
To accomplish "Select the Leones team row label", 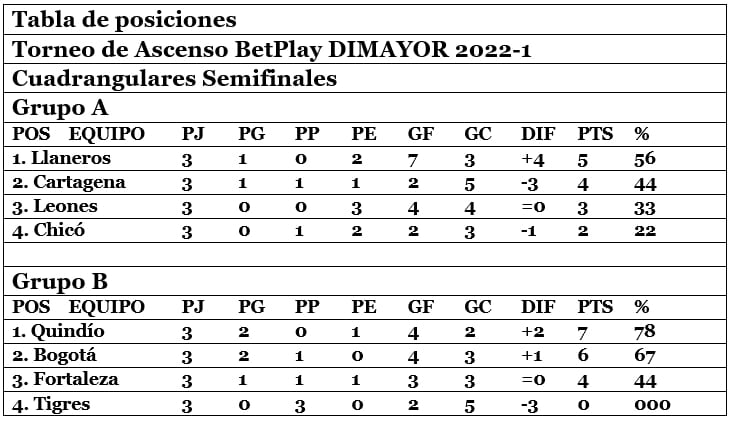I will 65,206.
